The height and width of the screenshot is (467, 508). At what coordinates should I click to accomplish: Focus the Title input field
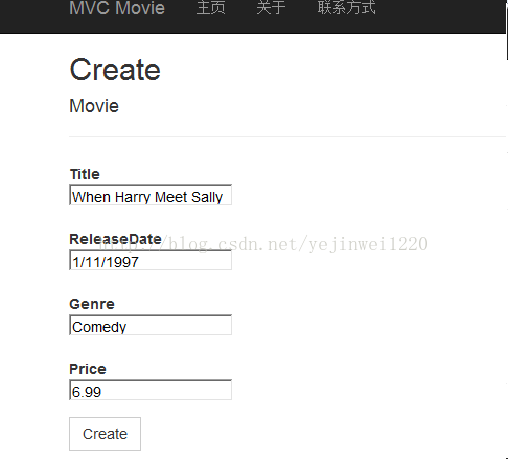(x=150, y=195)
